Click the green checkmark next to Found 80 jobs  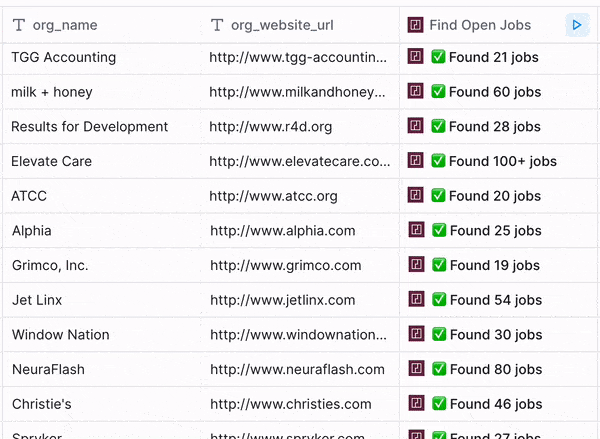(x=439, y=369)
